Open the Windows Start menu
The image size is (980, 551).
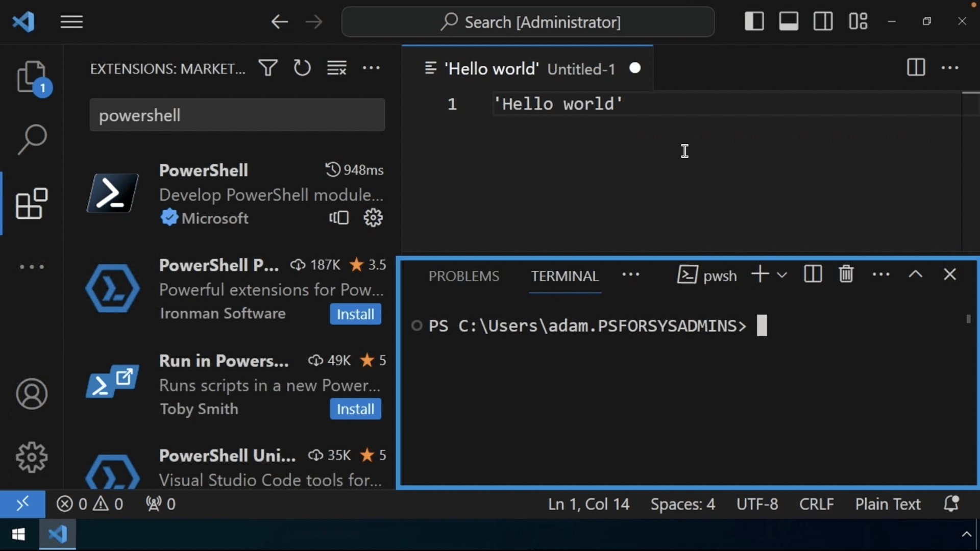tap(18, 535)
